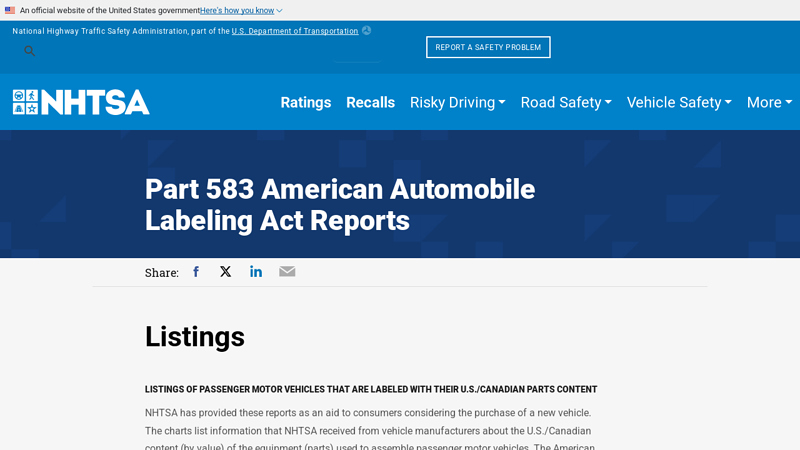Click the "Share:" label
The width and height of the screenshot is (800, 450).
click(162, 272)
